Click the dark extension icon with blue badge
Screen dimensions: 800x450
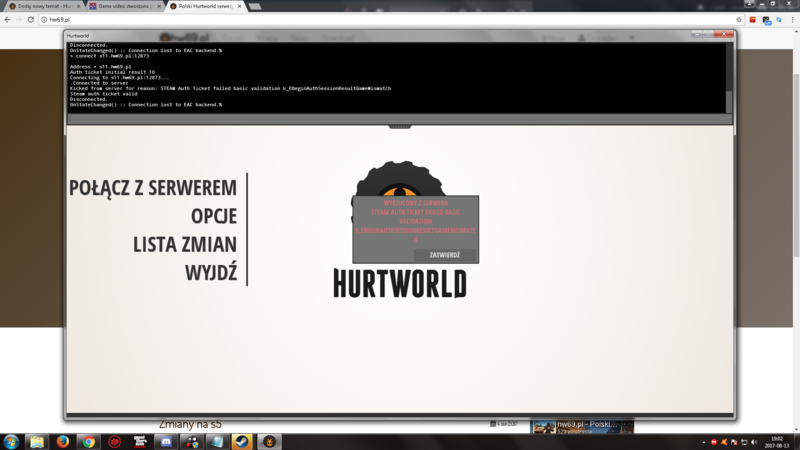tap(766, 20)
